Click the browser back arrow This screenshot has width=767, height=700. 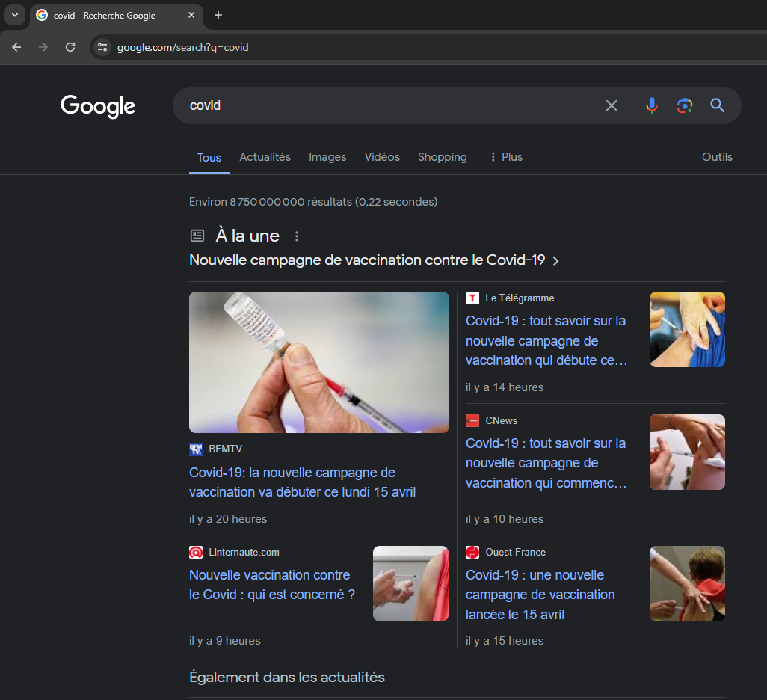coord(16,47)
